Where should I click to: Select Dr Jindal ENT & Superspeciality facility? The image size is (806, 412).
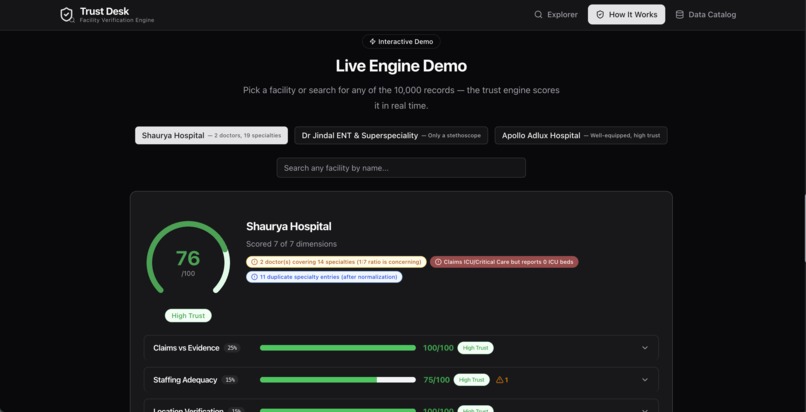point(391,136)
